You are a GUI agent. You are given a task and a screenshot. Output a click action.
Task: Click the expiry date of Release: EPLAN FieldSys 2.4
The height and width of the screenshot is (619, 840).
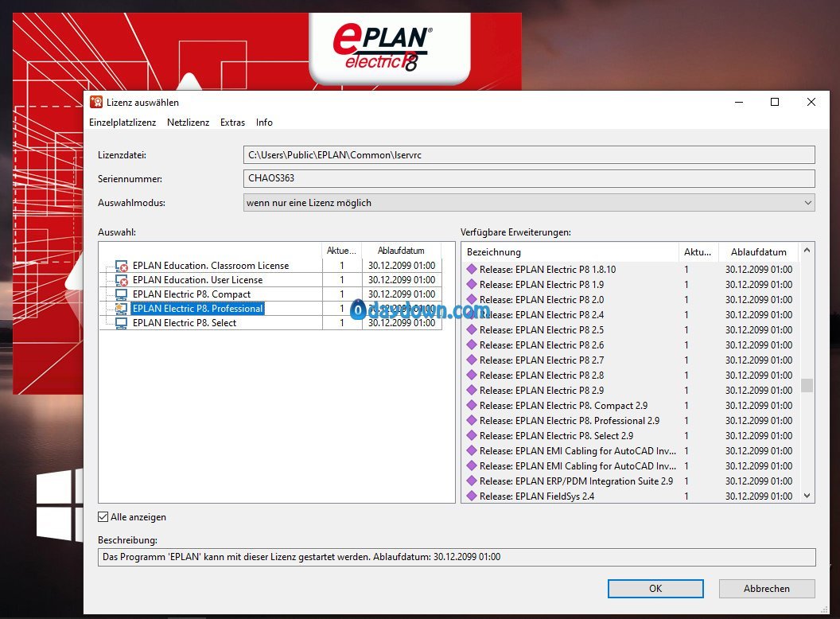pyautogui.click(x=759, y=496)
